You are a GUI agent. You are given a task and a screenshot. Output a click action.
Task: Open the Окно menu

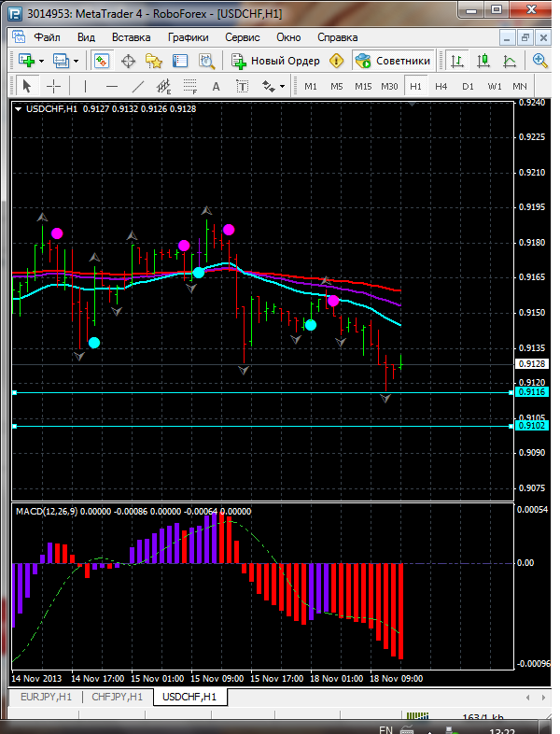click(x=288, y=37)
